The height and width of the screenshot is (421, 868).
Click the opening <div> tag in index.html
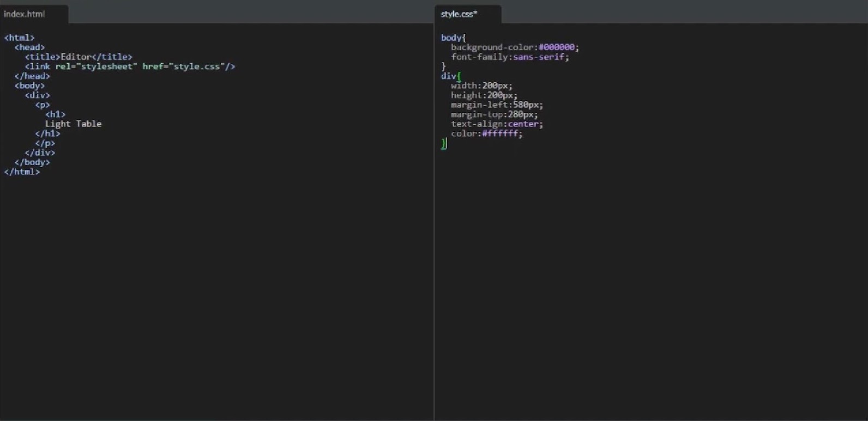tap(37, 95)
